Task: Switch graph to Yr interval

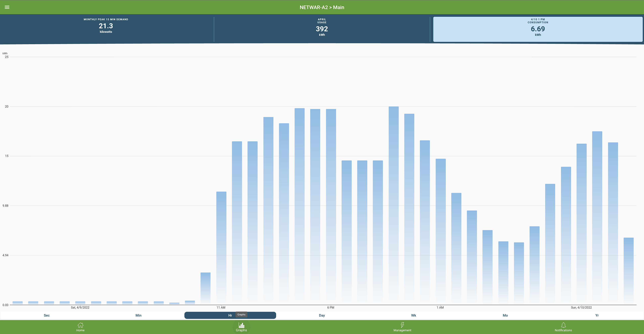Action: click(597, 315)
